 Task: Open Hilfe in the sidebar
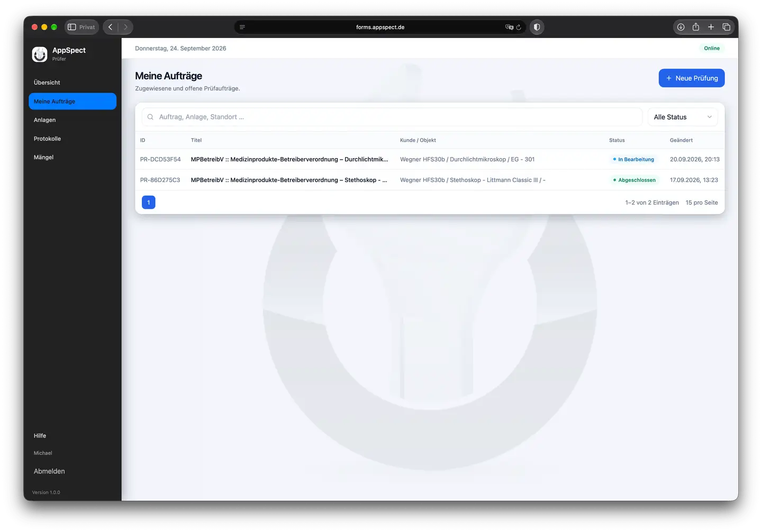point(40,436)
